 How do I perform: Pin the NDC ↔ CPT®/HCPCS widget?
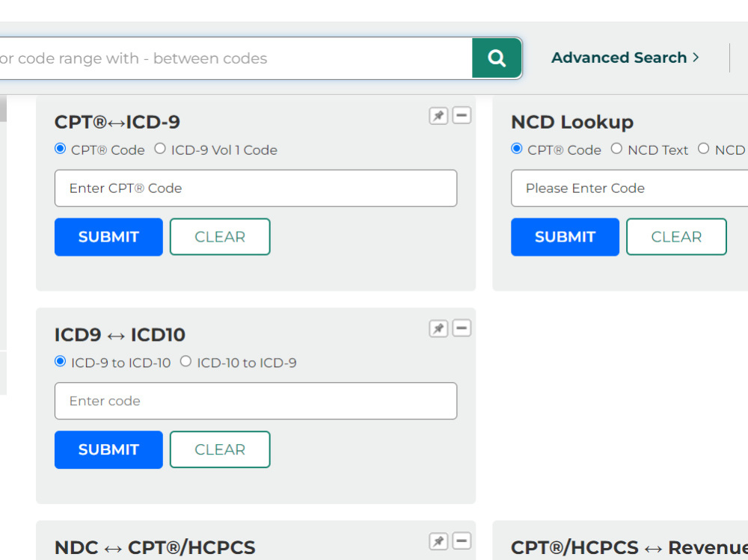click(x=438, y=541)
